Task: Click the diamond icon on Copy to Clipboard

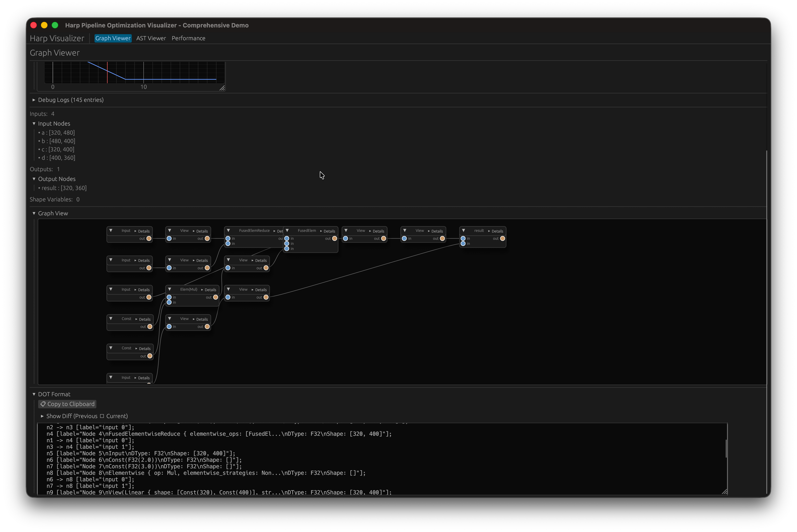Action: coord(43,404)
